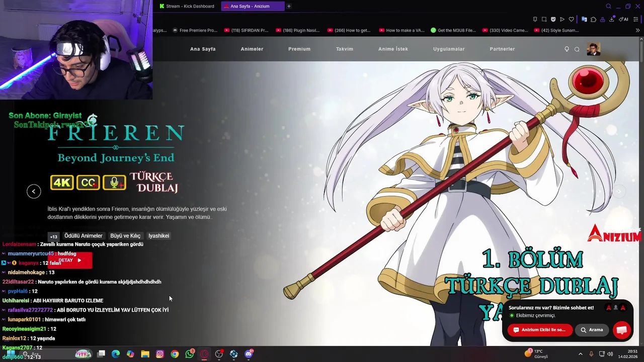Open Task View on the taskbar
The image size is (644, 362).
101,354
